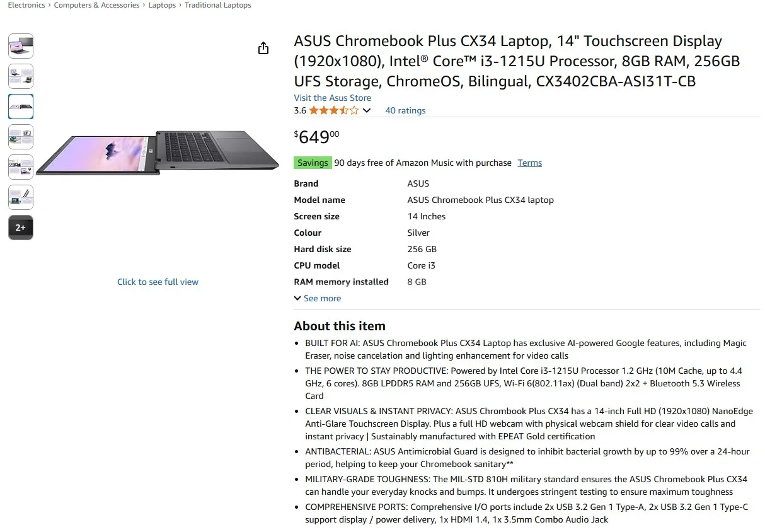Click the "Laptops" breadcrumb
The image size is (765, 532).
pyautogui.click(x=161, y=5)
